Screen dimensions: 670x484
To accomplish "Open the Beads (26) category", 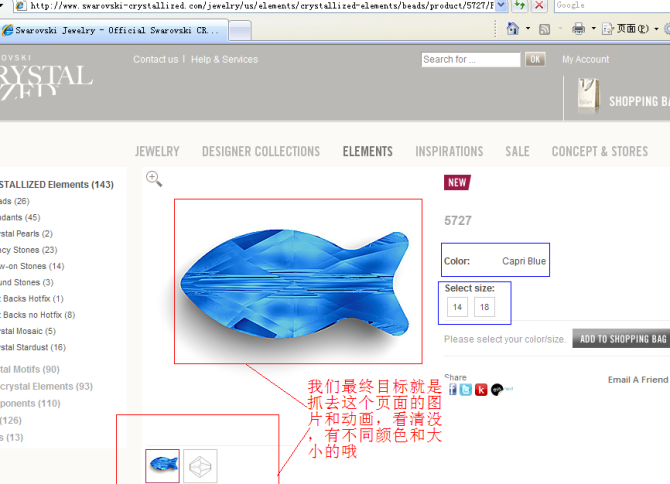I will pyautogui.click(x=15, y=201).
